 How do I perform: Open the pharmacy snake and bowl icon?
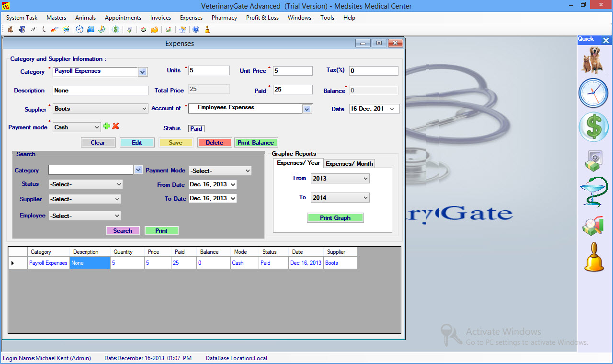[594, 192]
